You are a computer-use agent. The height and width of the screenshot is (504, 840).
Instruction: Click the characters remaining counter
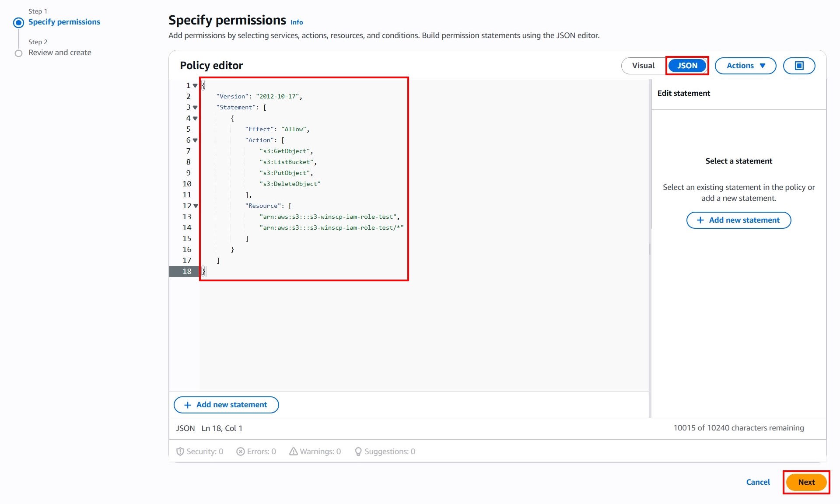(x=738, y=428)
